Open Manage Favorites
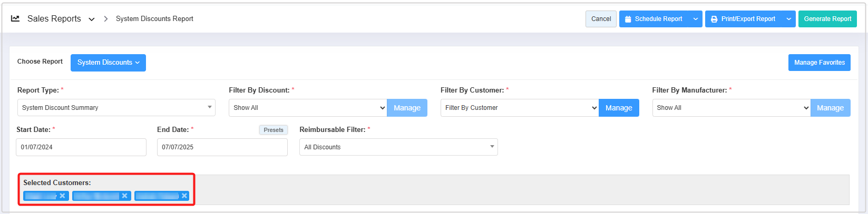 819,63
